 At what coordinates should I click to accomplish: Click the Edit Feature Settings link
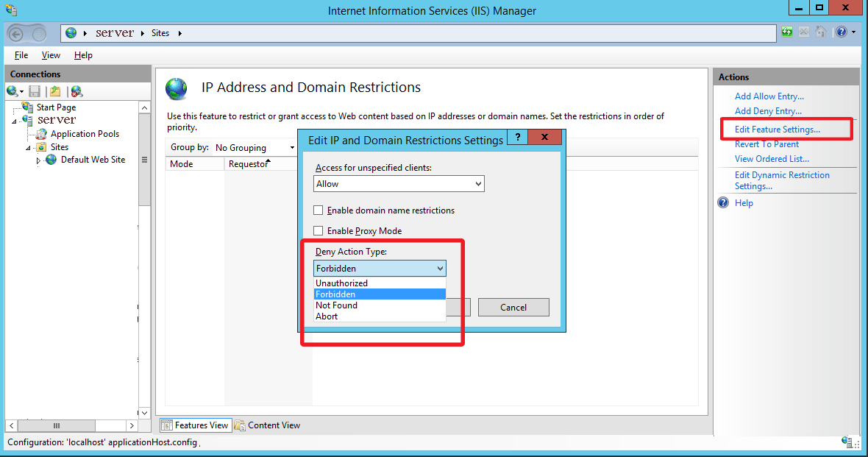[x=778, y=129]
